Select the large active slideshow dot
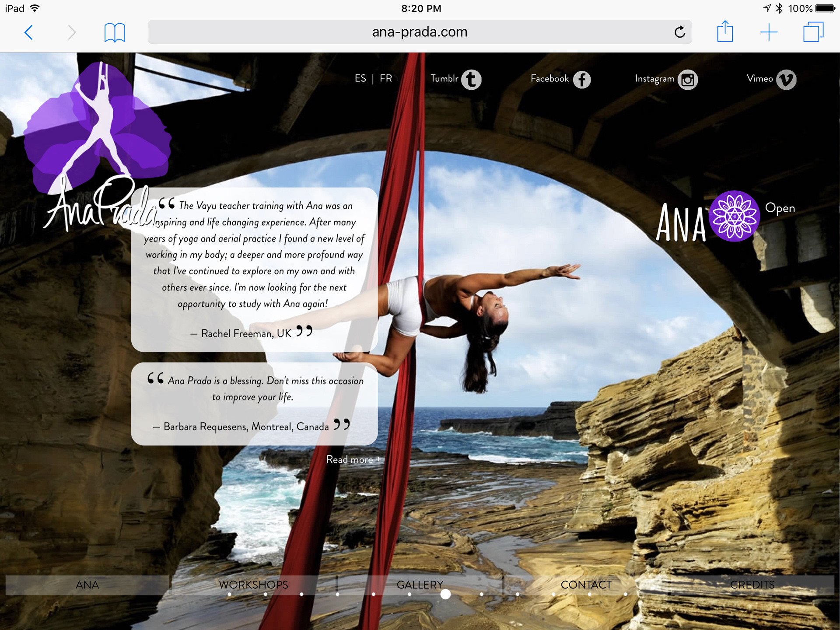The height and width of the screenshot is (630, 840). click(x=445, y=594)
